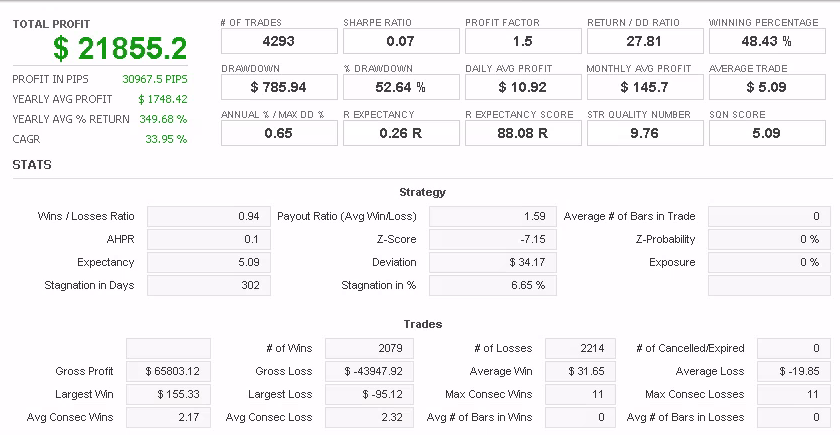
Task: Select the Return / DD Ratio value 27.81
Action: click(x=645, y=41)
